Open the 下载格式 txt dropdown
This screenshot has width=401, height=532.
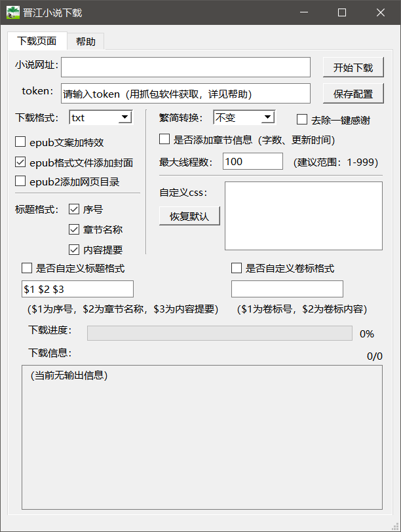pos(101,117)
